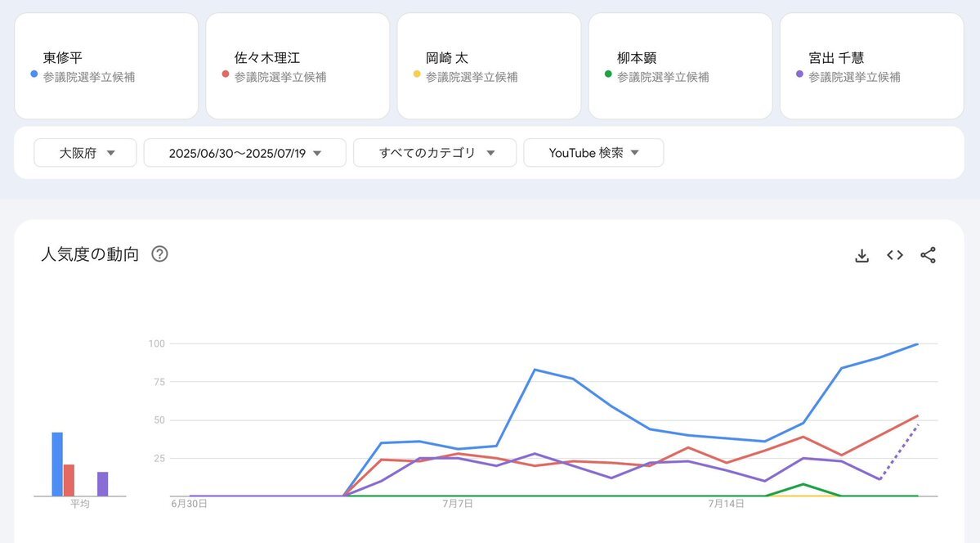Click the yellow dot for 岡崎 太

[417, 74]
